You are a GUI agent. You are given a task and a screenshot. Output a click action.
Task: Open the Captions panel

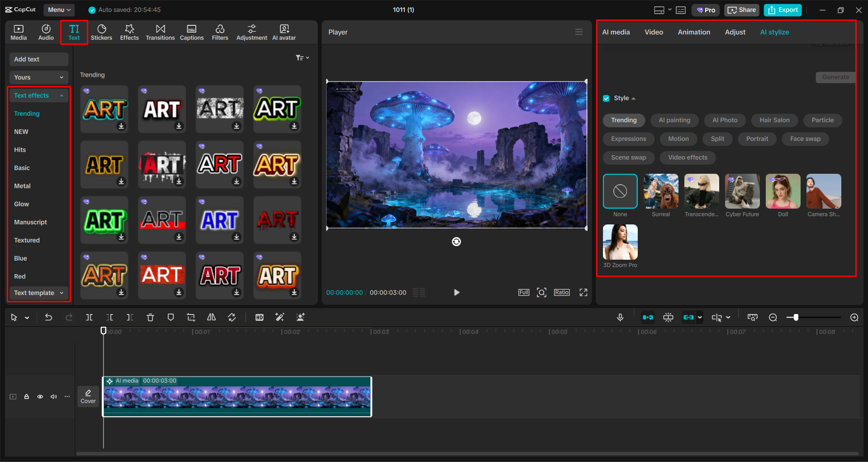(x=191, y=32)
